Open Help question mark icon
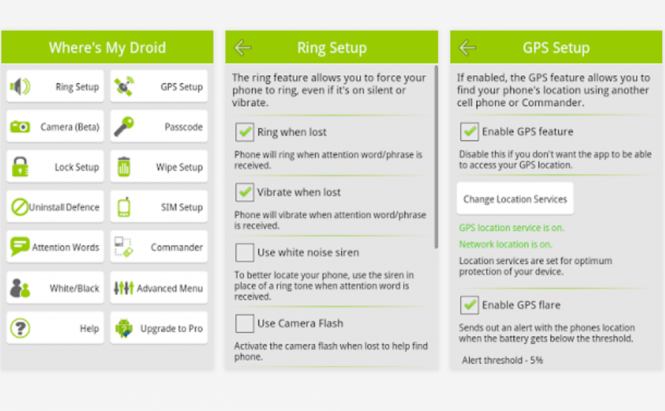665x411 pixels. [20, 328]
